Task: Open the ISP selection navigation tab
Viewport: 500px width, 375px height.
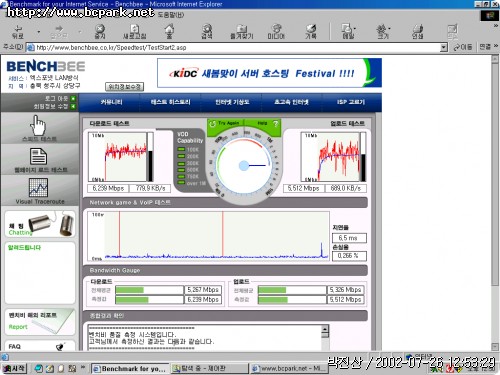Action: point(351,102)
